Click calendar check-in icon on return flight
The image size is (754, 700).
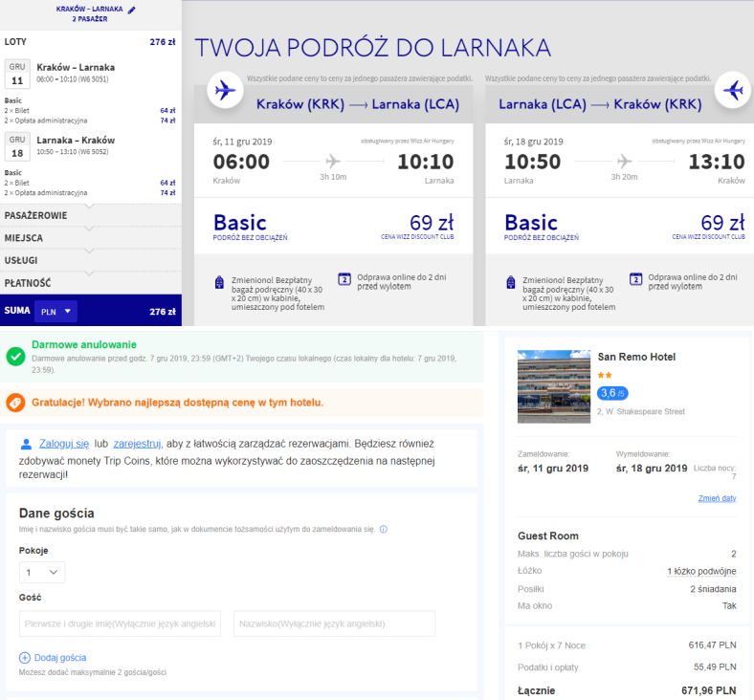[635, 278]
